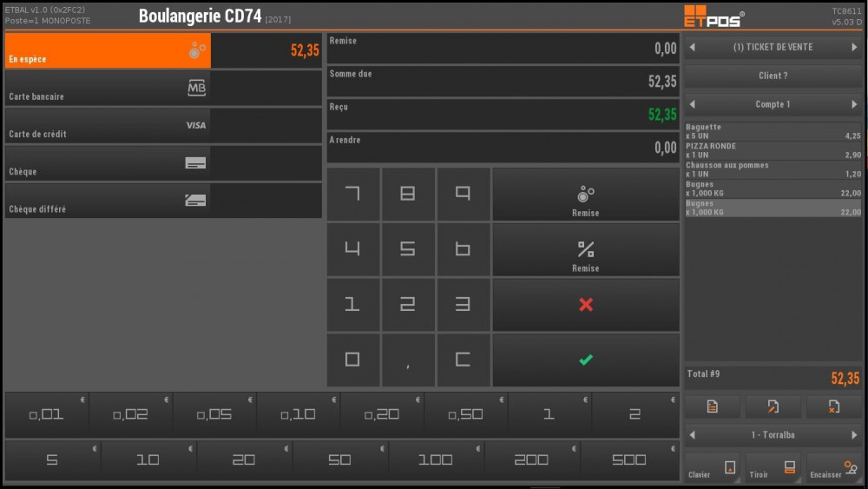This screenshot has width=868, height=489.
Task: Open the ticket list document icon
Action: point(712,406)
